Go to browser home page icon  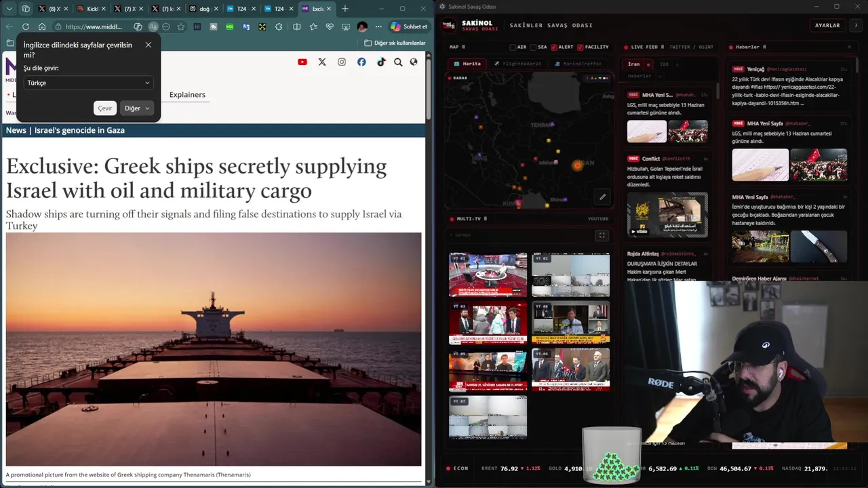[42, 26]
